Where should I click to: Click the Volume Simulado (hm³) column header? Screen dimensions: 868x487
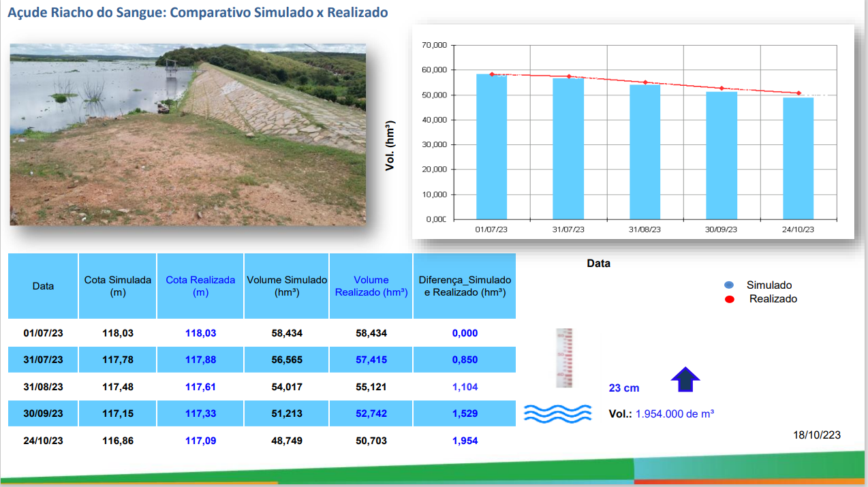click(x=287, y=286)
